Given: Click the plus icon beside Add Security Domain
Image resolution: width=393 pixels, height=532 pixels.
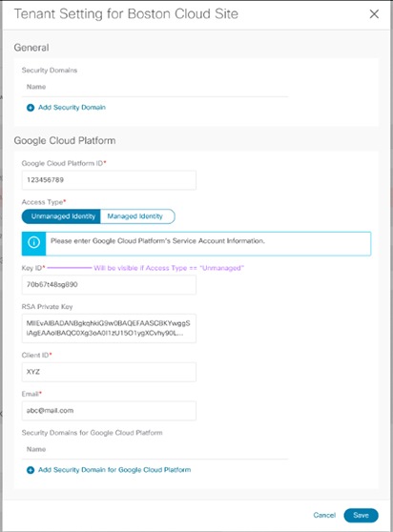Looking at the screenshot, I should coord(31,108).
